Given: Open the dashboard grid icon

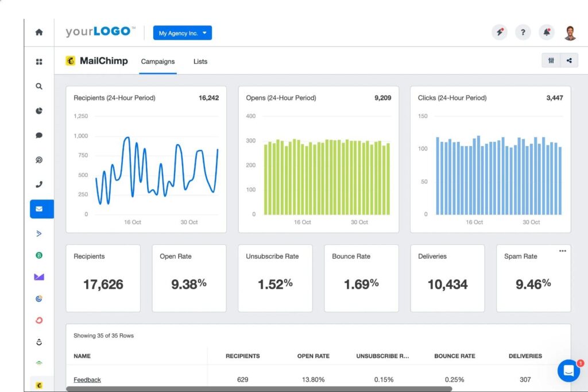Looking at the screenshot, I should [39, 62].
